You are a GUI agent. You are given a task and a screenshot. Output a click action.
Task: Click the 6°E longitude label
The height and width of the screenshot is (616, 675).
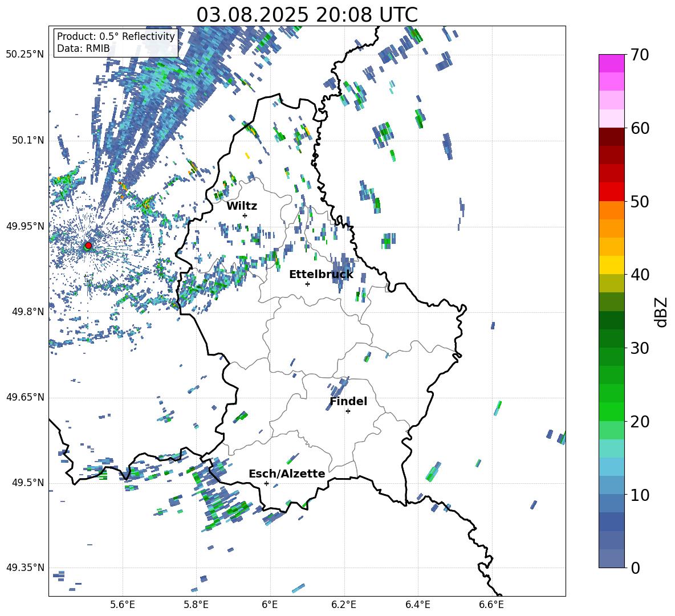(270, 605)
